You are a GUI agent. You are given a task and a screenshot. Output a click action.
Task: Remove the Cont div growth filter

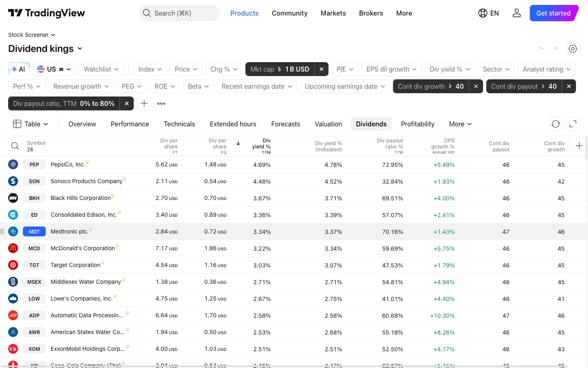(x=476, y=86)
